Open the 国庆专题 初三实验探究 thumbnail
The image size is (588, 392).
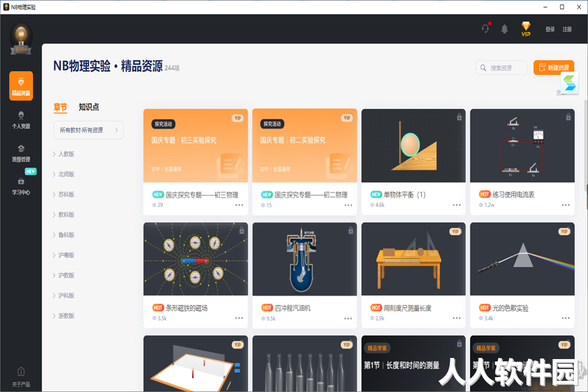point(196,146)
